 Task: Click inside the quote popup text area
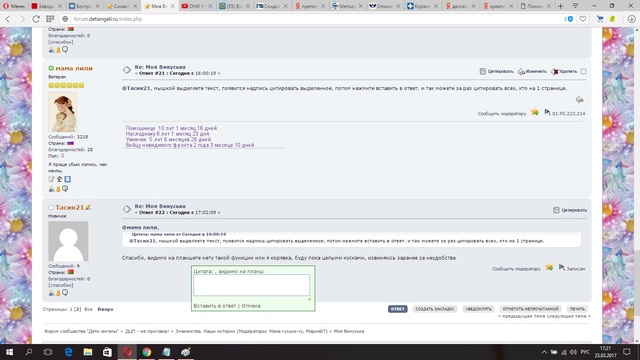coord(251,285)
